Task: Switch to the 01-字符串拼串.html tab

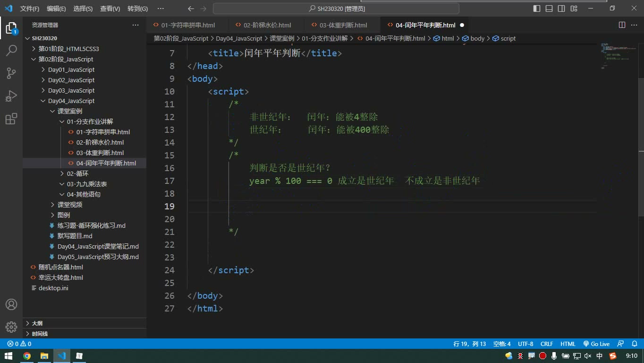Action: point(187,25)
